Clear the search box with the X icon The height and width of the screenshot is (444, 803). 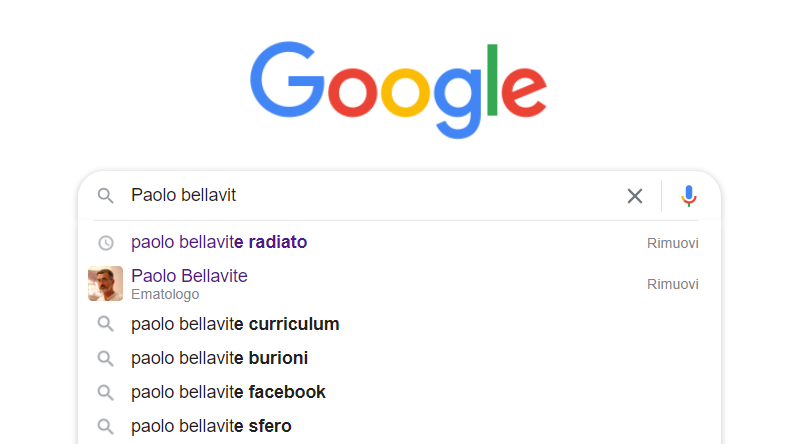tap(635, 196)
